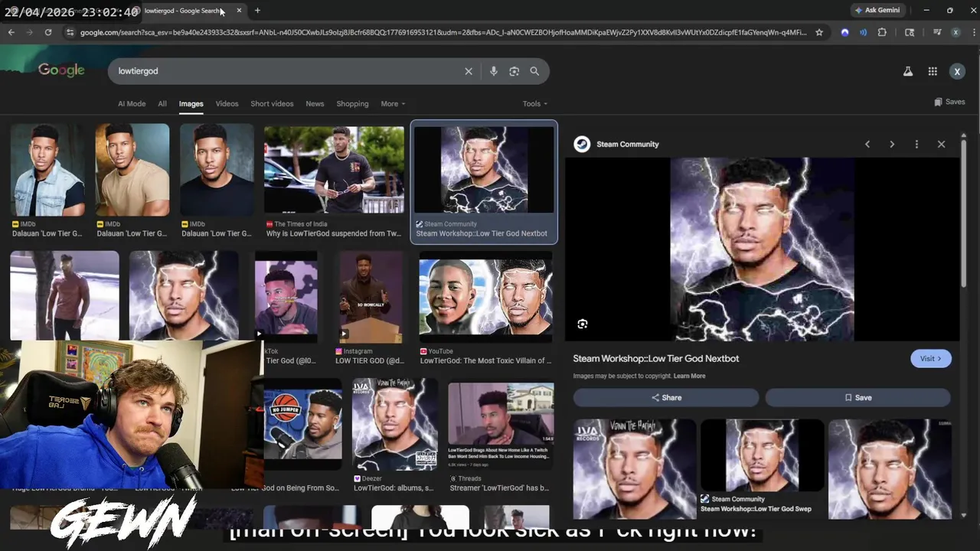Open the Short videos tab

pos(272,104)
